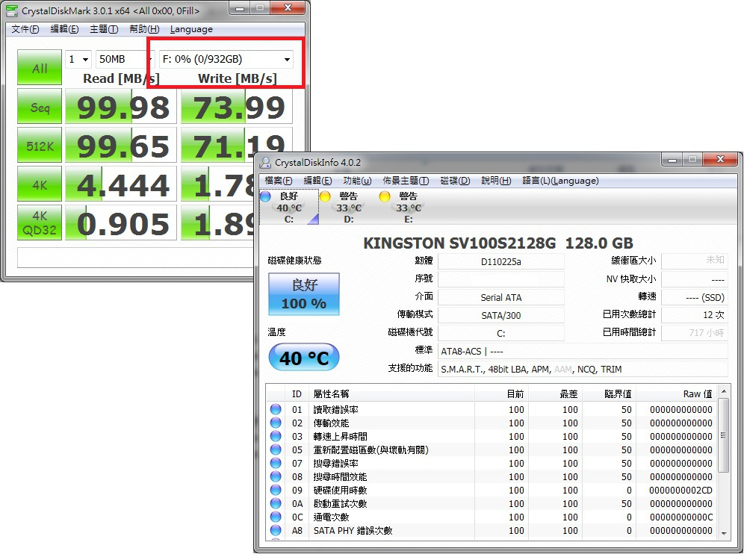Start the Seq benchmark test

tap(40, 106)
